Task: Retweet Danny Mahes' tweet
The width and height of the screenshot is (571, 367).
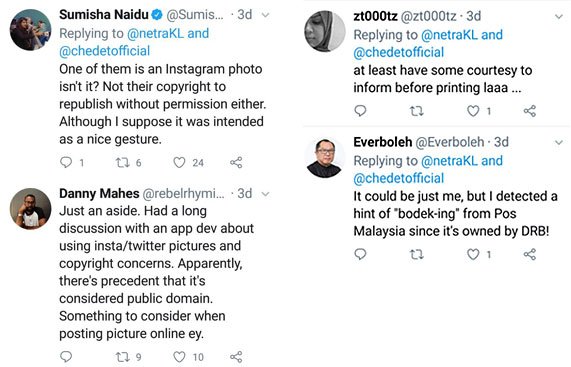Action: tap(123, 357)
